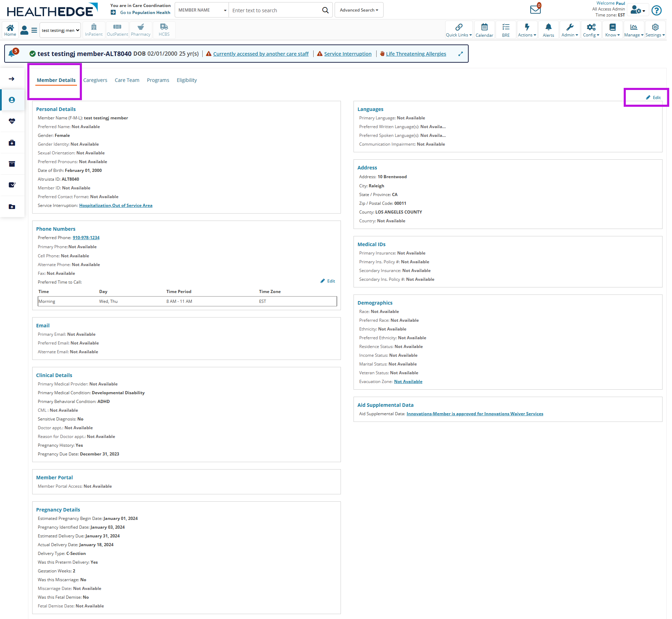This screenshot has width=672, height=619.
Task: Click the notification bell with badge 5
Action: (x=12, y=54)
